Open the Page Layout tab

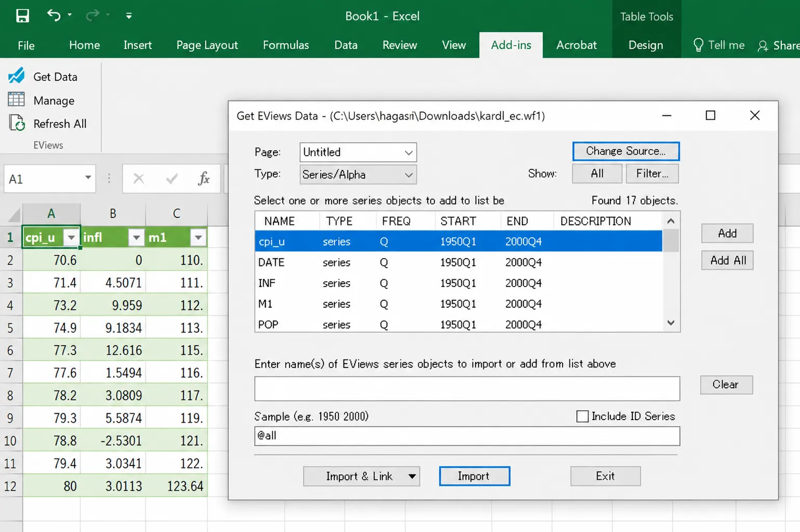(207, 45)
